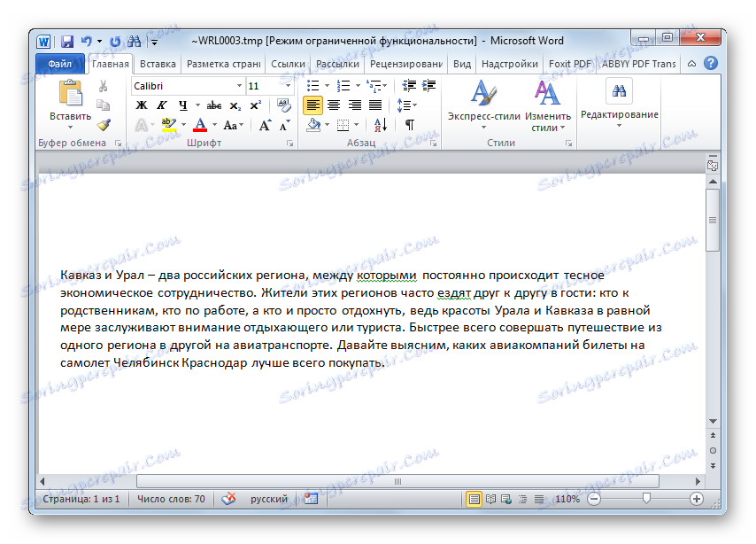The image size is (756, 544).
Task: Open Word help question mark
Action: tap(710, 63)
